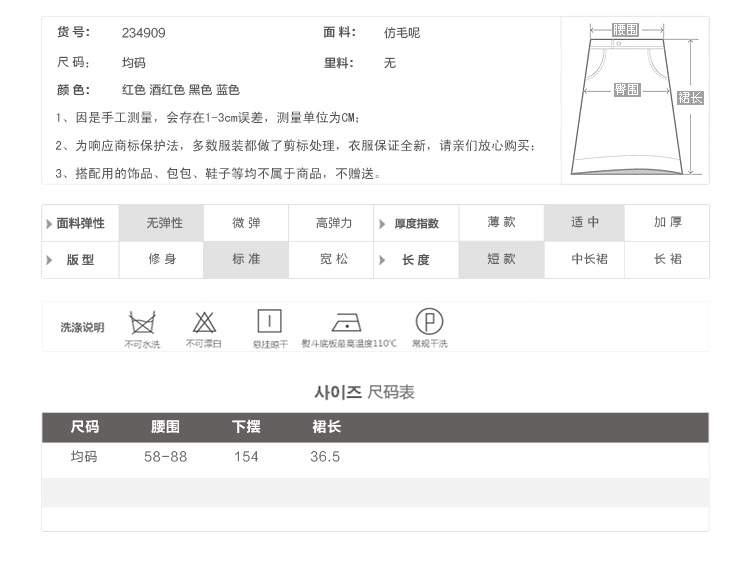Screen dimensions: 750x561
Task: Click the hem value 154
Action: coord(246,457)
